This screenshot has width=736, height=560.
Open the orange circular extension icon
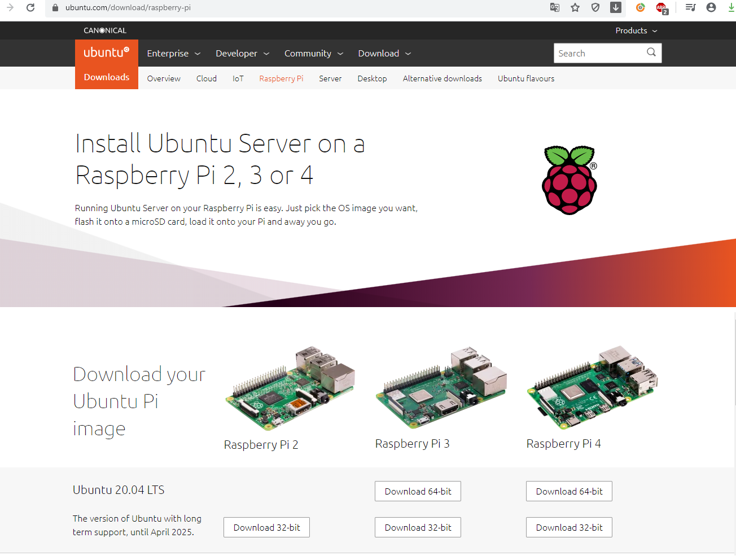pos(641,7)
